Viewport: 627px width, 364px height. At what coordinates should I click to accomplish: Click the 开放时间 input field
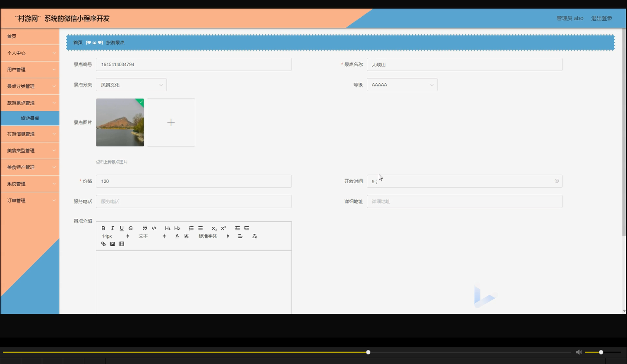tap(464, 181)
